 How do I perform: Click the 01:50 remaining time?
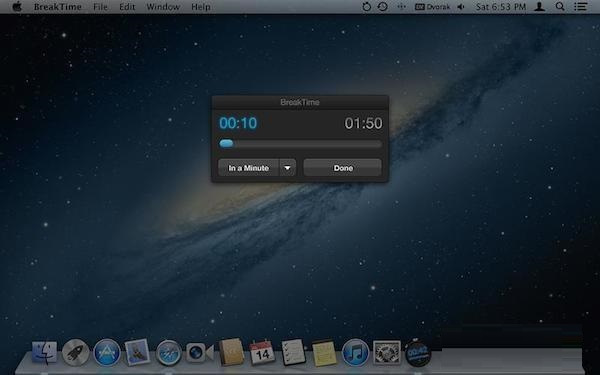click(x=363, y=123)
